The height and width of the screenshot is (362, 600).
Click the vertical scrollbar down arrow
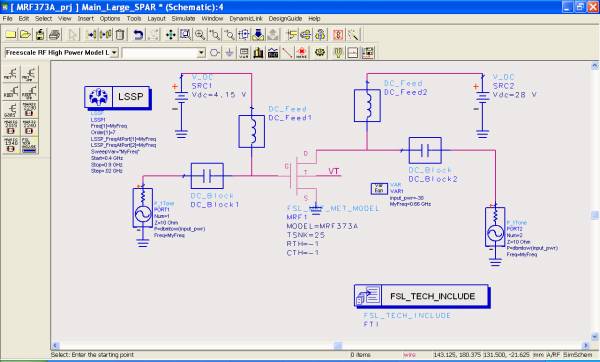coord(594,337)
